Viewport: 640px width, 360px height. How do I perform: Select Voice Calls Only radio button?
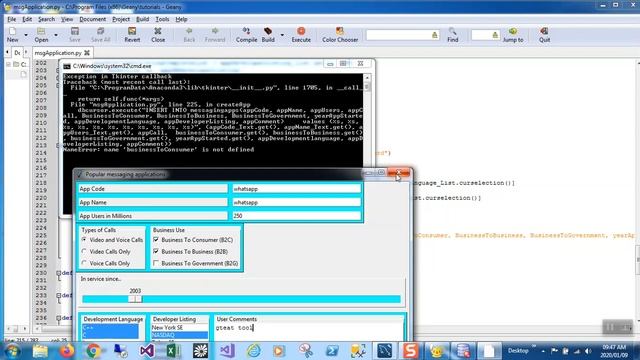84,263
